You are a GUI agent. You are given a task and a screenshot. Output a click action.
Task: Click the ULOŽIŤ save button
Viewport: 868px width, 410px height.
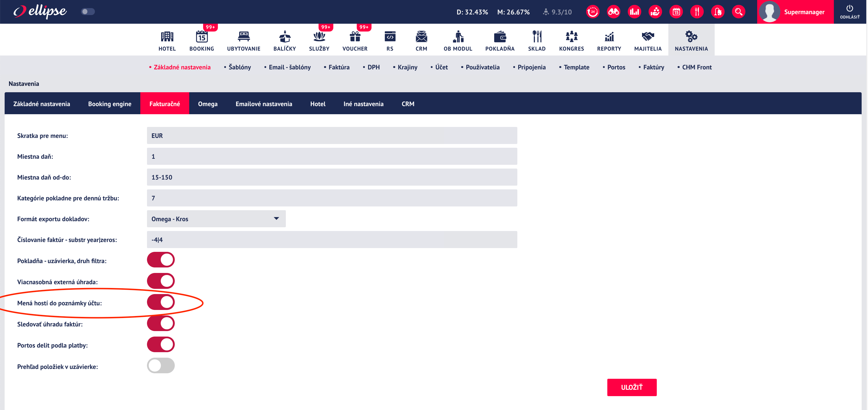click(632, 387)
